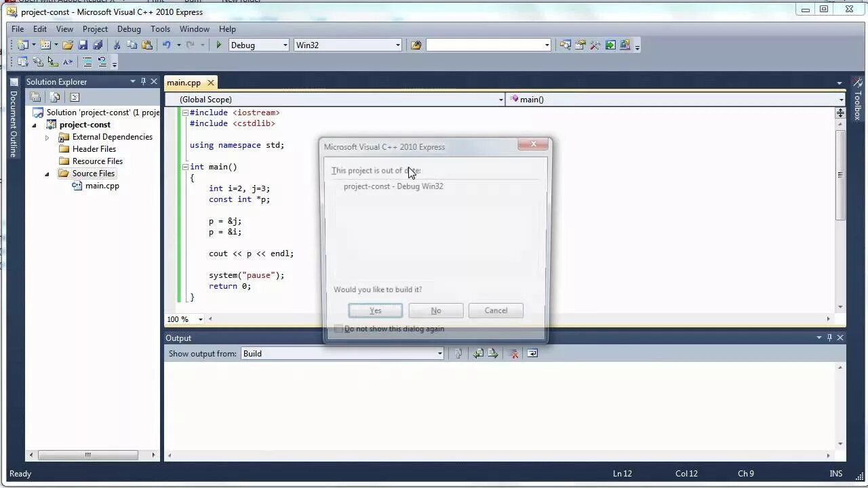Screen dimensions: 868x488
Task: Click No in the build dialog
Action: [436, 310]
